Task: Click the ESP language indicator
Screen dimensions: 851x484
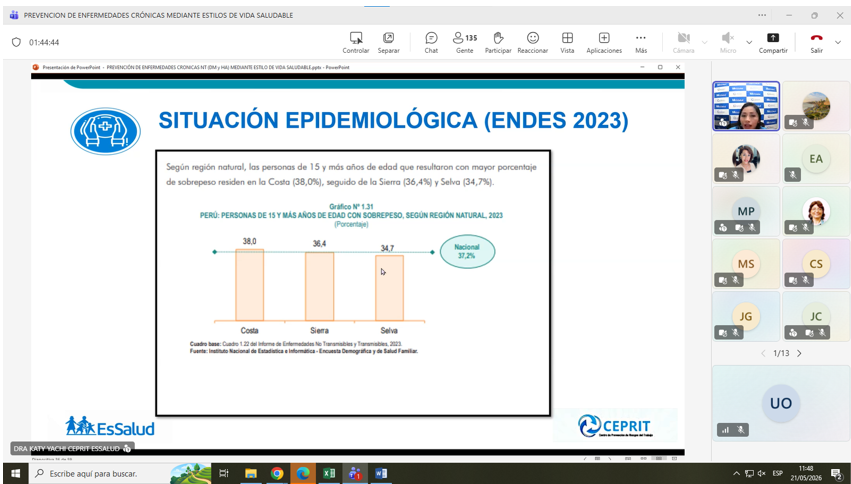Action: 777,474
